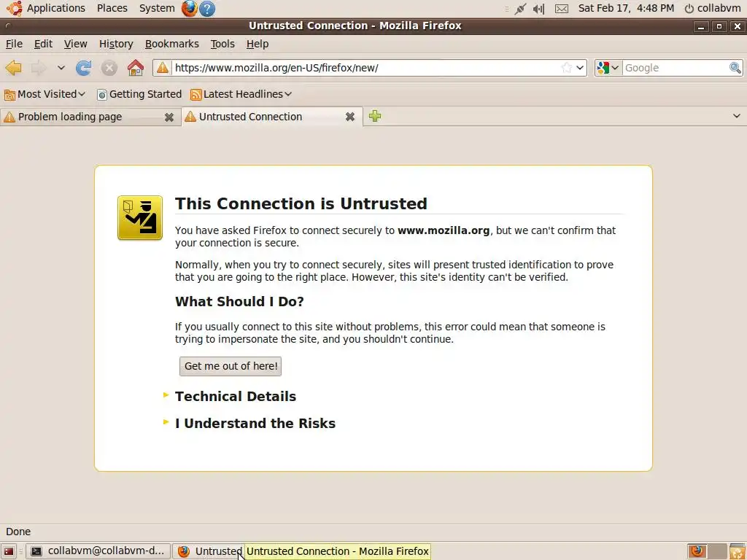
Task: Switch to Problem loading page tab
Action: pos(81,117)
